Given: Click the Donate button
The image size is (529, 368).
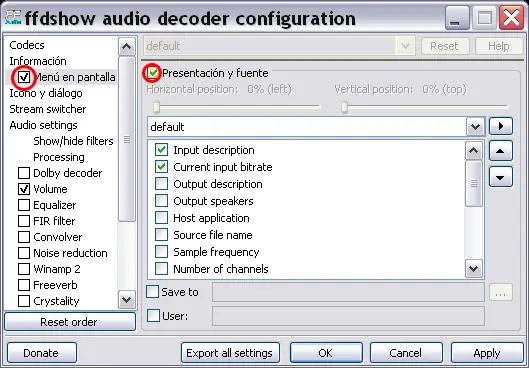Looking at the screenshot, I should [42, 353].
